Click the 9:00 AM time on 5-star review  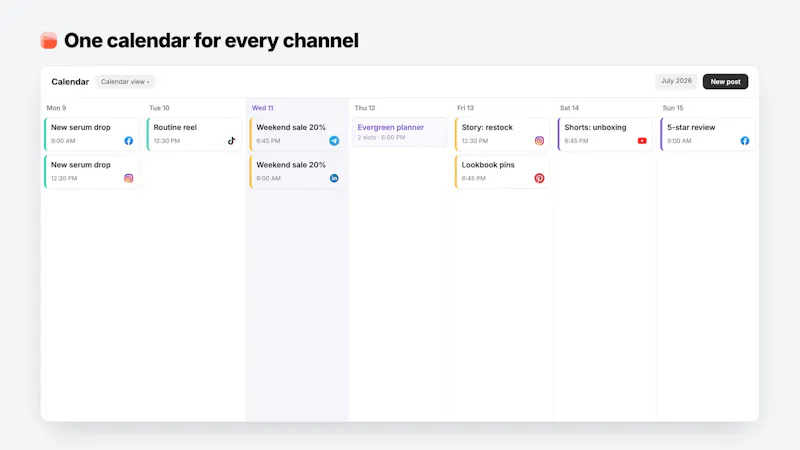click(x=679, y=141)
